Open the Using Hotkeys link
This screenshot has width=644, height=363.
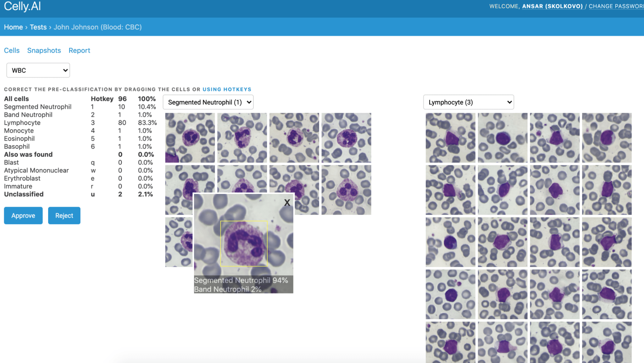click(227, 89)
